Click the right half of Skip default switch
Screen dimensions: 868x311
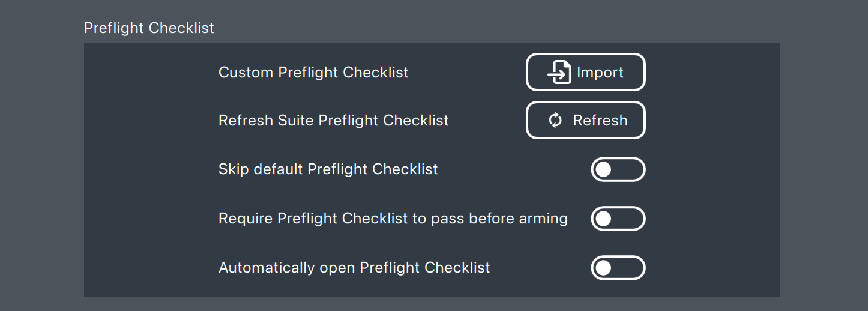pyautogui.click(x=631, y=169)
